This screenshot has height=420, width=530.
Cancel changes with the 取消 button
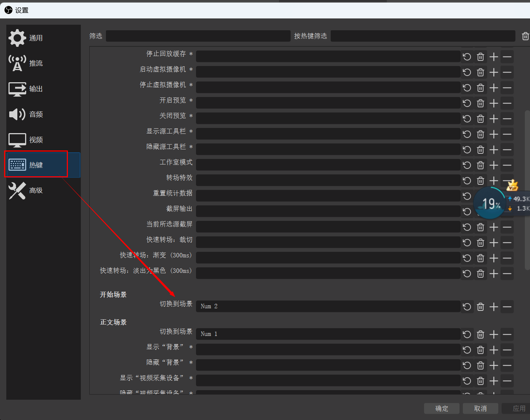pyautogui.click(x=481, y=408)
